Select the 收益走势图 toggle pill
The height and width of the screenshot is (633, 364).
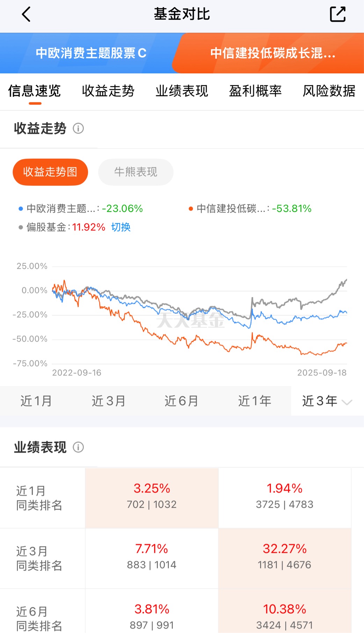coord(50,172)
